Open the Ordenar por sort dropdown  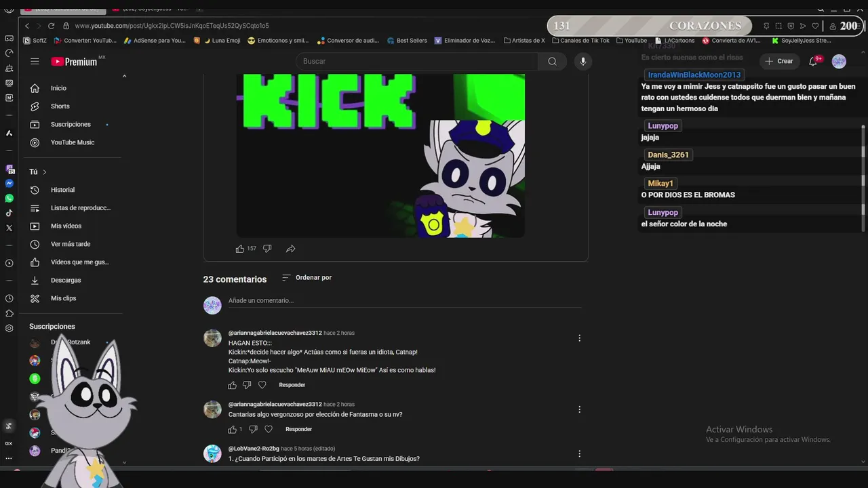[307, 277]
